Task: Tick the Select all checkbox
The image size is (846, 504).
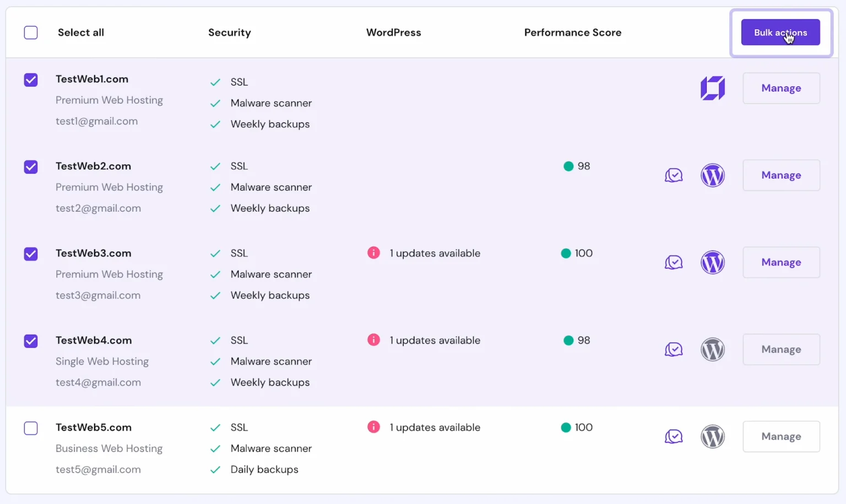Action: [31, 32]
